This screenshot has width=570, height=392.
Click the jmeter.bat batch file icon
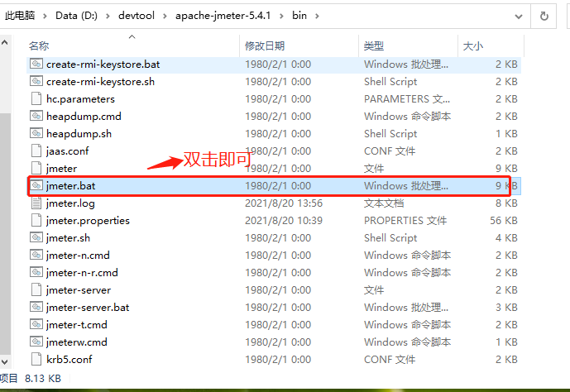click(x=36, y=185)
